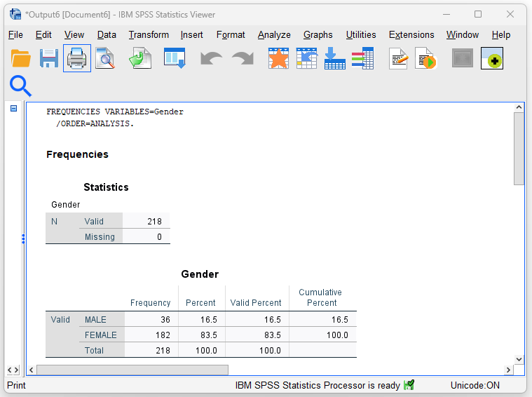Open the Insert menu
532x397 pixels.
[x=191, y=34]
